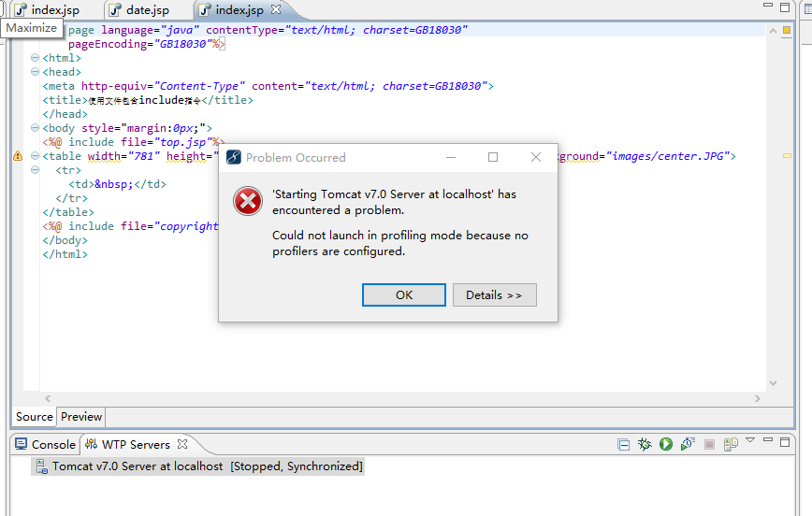Start the server with green play icon

[666, 444]
